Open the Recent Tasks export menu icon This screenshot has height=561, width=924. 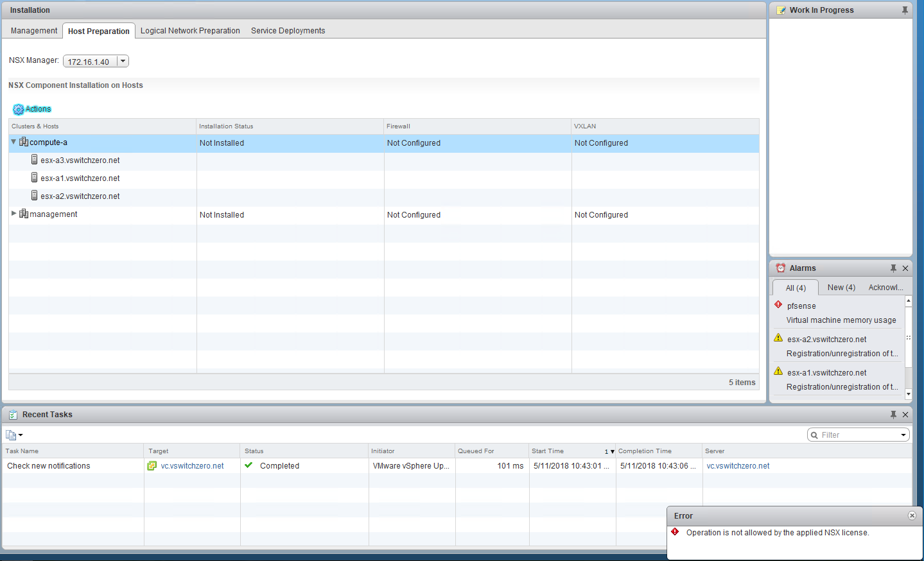[13, 435]
